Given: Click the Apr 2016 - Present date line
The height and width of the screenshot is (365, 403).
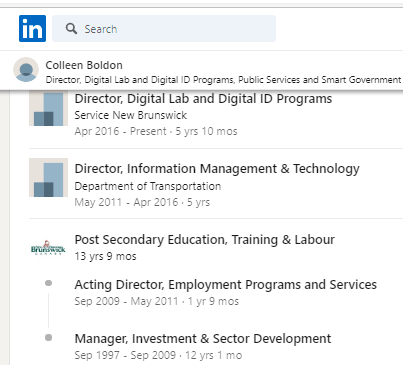Looking at the screenshot, I should pos(156,131).
